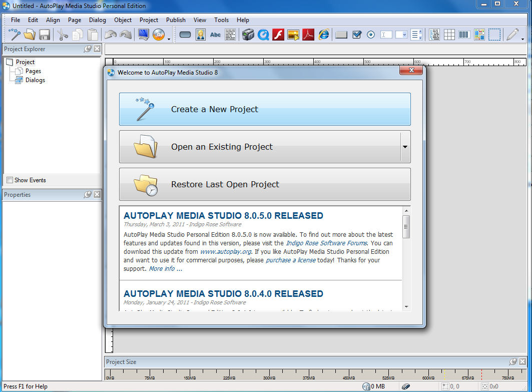This screenshot has width=532, height=392.
Task: Insert a RadioButton object from toolbar
Action: point(371,35)
